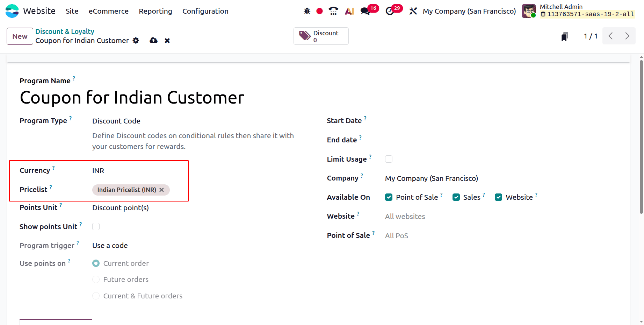This screenshot has height=325, width=644.
Task: Open the debug bug icon menu
Action: (307, 11)
